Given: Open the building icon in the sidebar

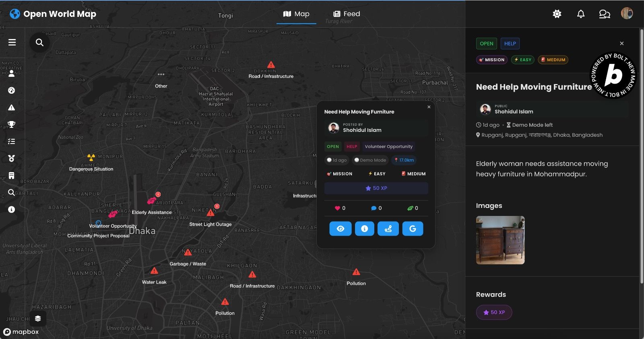Looking at the screenshot, I should (x=12, y=175).
